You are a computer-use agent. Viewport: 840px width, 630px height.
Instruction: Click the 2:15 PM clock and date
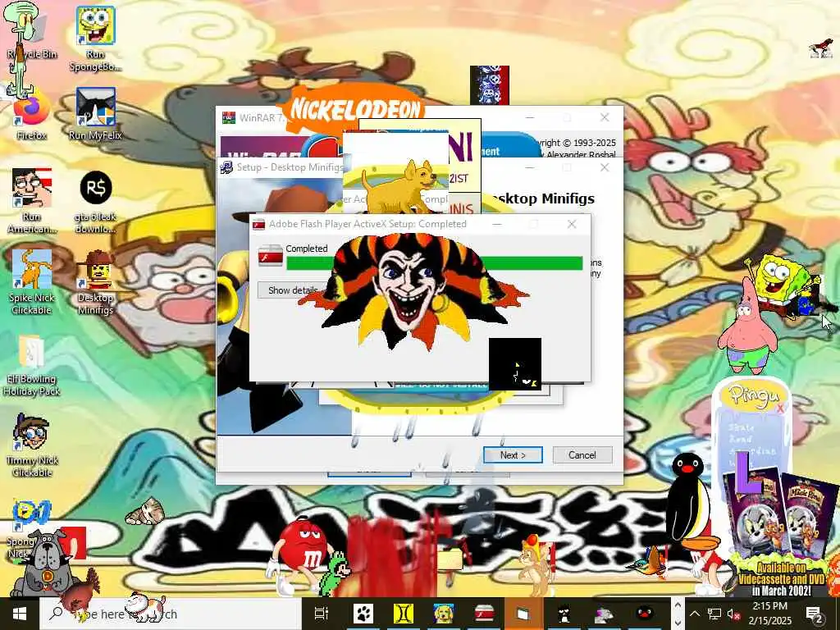coord(770,614)
